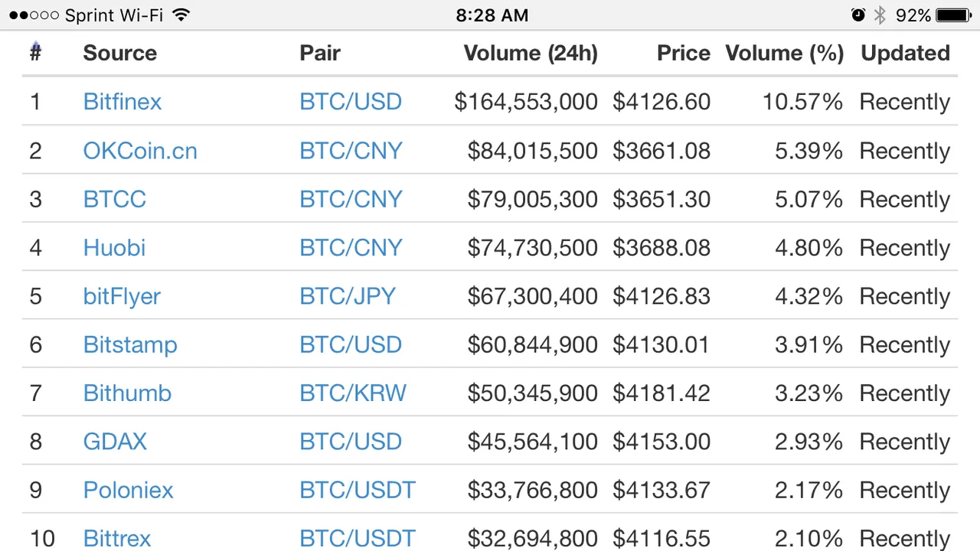The width and height of the screenshot is (980, 551).
Task: Open the OKCoin.cn source link
Action: point(140,150)
